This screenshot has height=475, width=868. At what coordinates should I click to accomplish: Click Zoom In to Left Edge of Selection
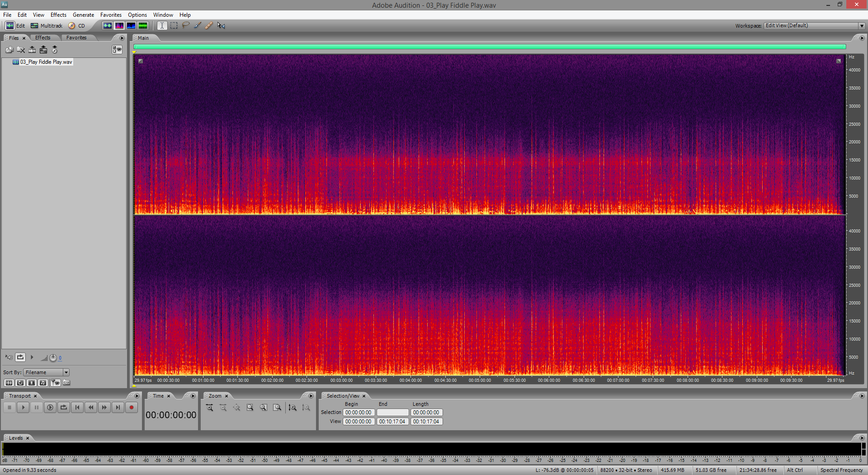pos(264,408)
